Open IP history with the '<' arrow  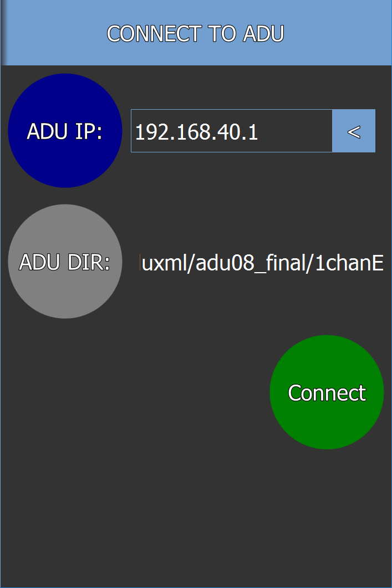354,131
